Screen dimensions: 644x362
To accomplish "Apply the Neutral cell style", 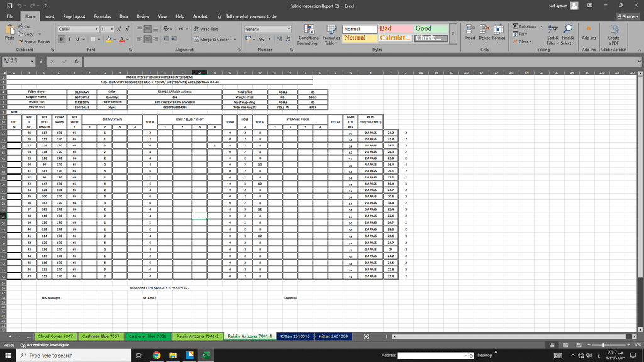I will [x=360, y=38].
